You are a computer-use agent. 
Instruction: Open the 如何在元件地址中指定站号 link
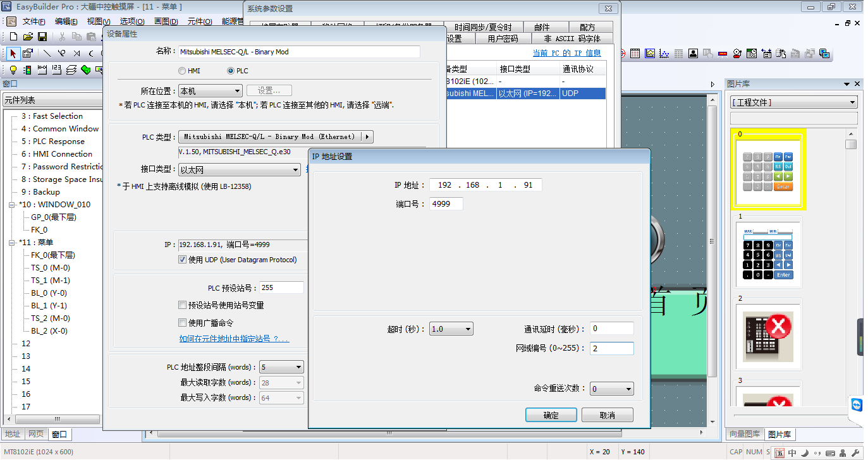234,339
